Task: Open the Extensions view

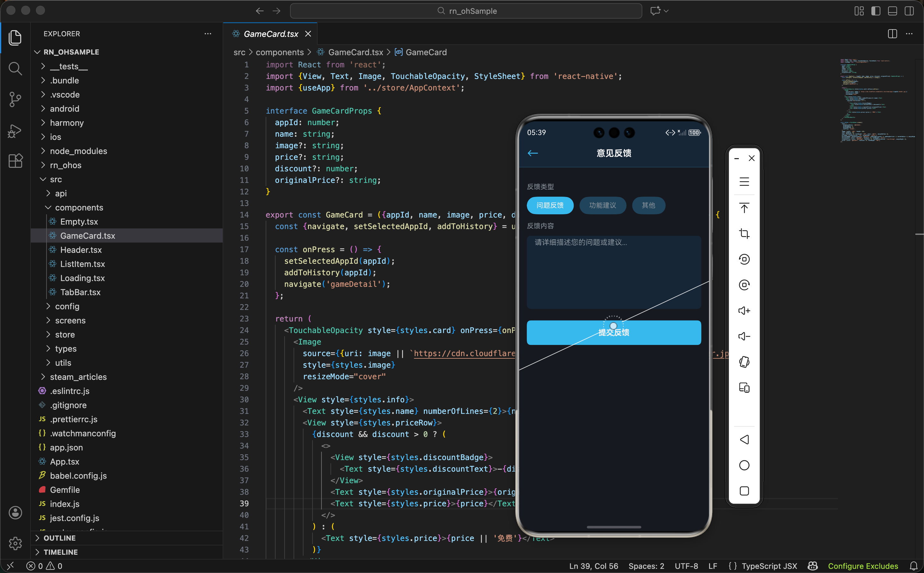Action: [x=15, y=161]
